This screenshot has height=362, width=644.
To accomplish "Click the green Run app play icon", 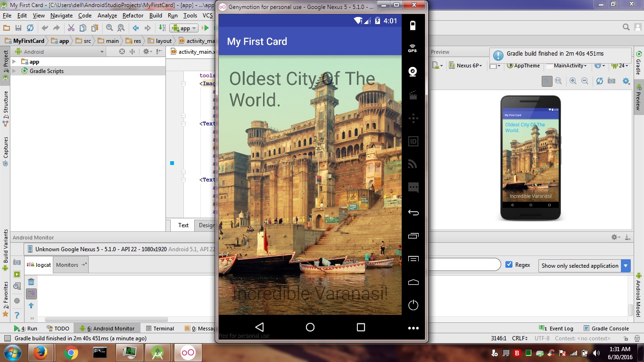I will coord(206,28).
